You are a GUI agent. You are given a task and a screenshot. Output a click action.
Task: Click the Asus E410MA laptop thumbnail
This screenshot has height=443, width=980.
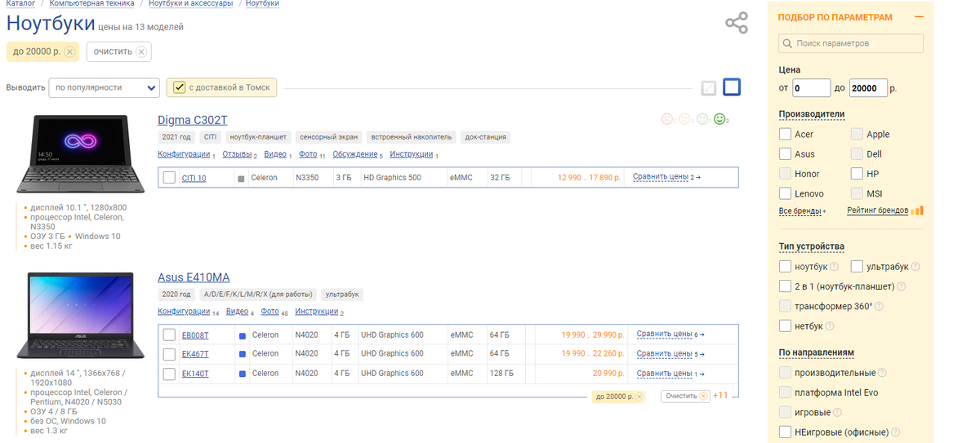tap(80, 314)
